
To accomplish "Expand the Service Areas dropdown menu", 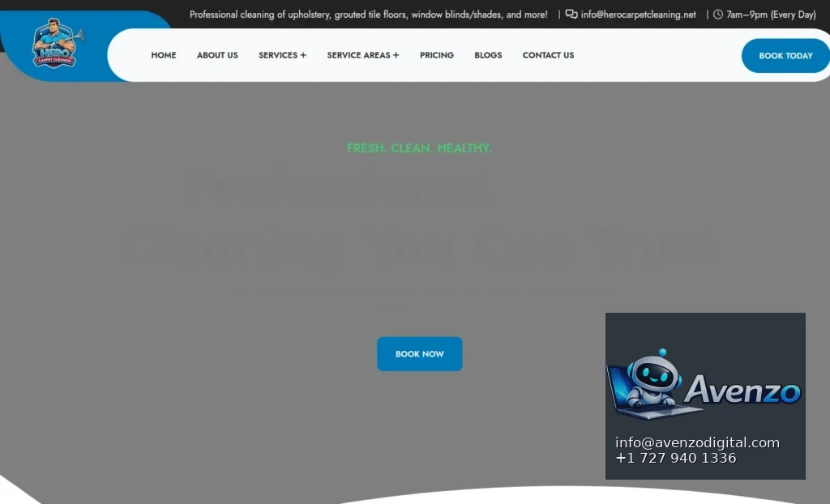I will (363, 55).
